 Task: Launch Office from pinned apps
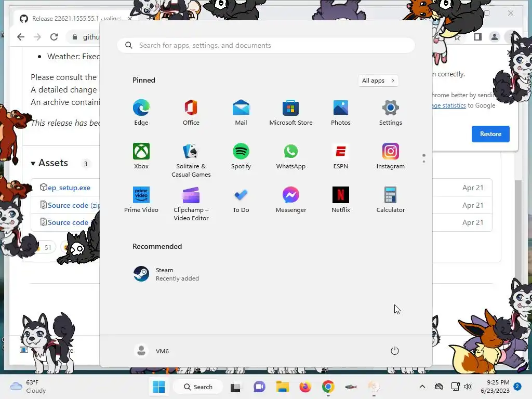coord(191,113)
